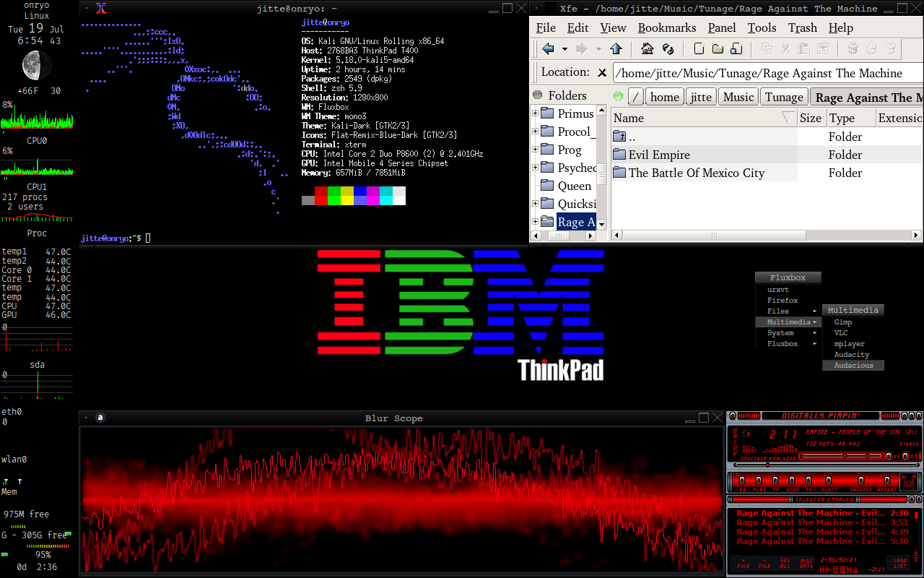Open the back-history dropdown arrow

tap(565, 49)
